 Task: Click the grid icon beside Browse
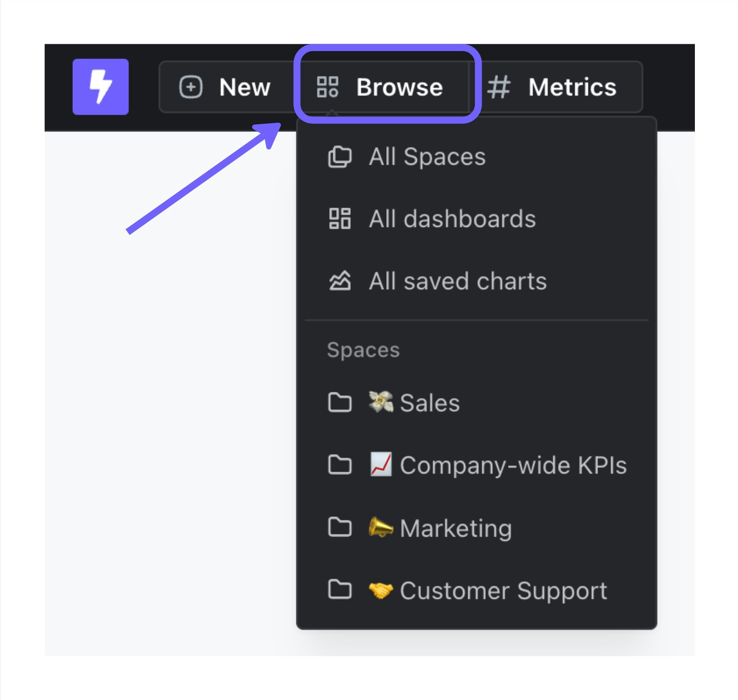click(327, 87)
